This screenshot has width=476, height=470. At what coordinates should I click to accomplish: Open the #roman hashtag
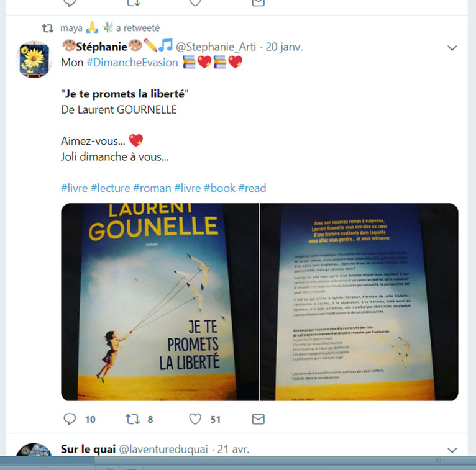point(152,188)
